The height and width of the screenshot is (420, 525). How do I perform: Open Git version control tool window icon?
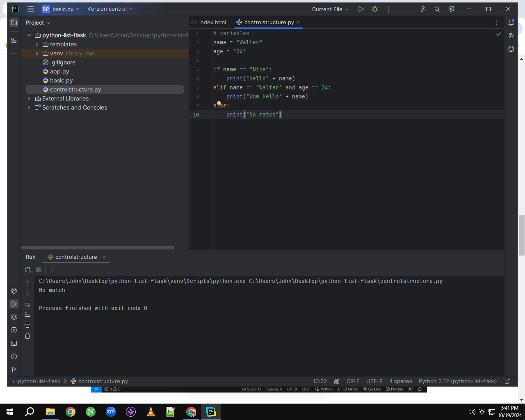coord(14,370)
